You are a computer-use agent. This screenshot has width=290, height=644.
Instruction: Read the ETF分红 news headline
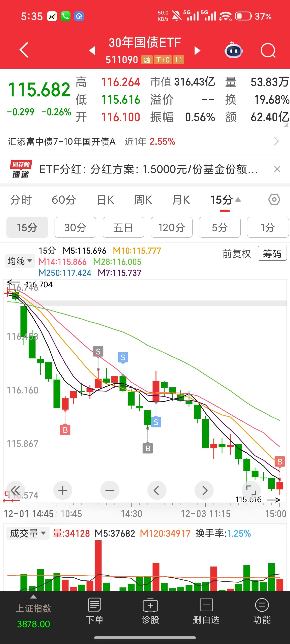pos(148,169)
